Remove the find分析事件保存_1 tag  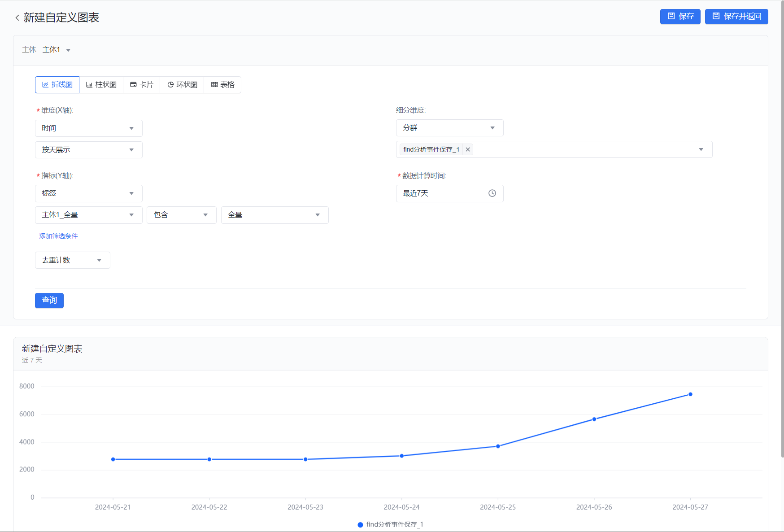[468, 149]
